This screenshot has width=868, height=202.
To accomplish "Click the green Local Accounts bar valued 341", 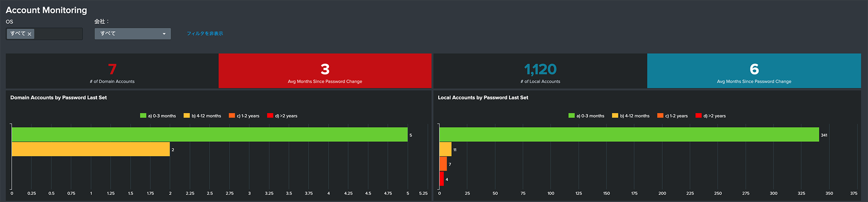I will (x=629, y=134).
